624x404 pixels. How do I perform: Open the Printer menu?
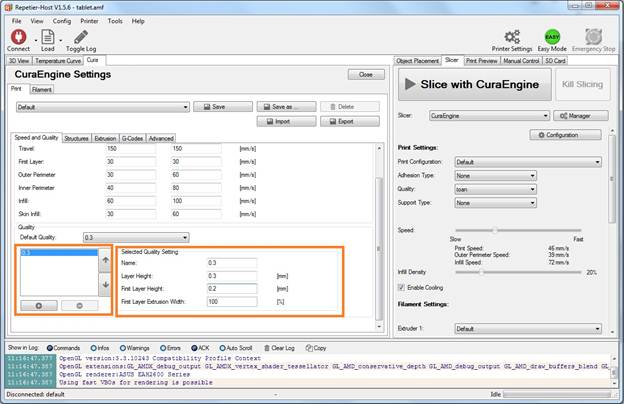89,20
